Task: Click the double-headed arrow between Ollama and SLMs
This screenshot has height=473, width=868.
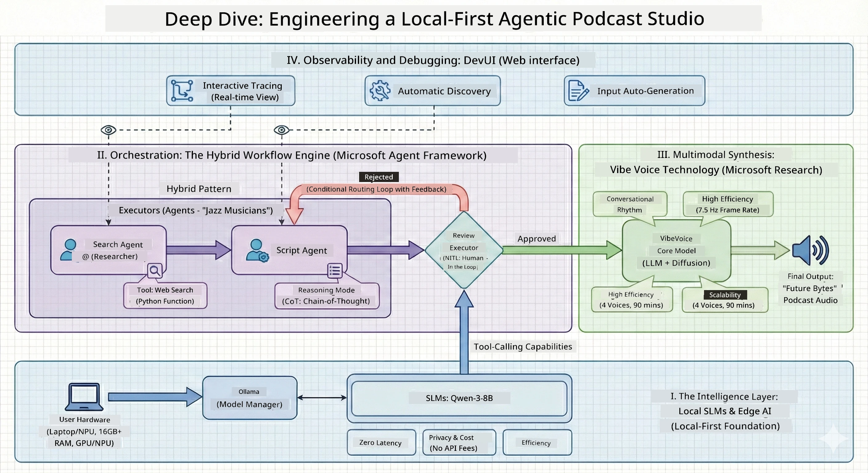Action: 322,398
